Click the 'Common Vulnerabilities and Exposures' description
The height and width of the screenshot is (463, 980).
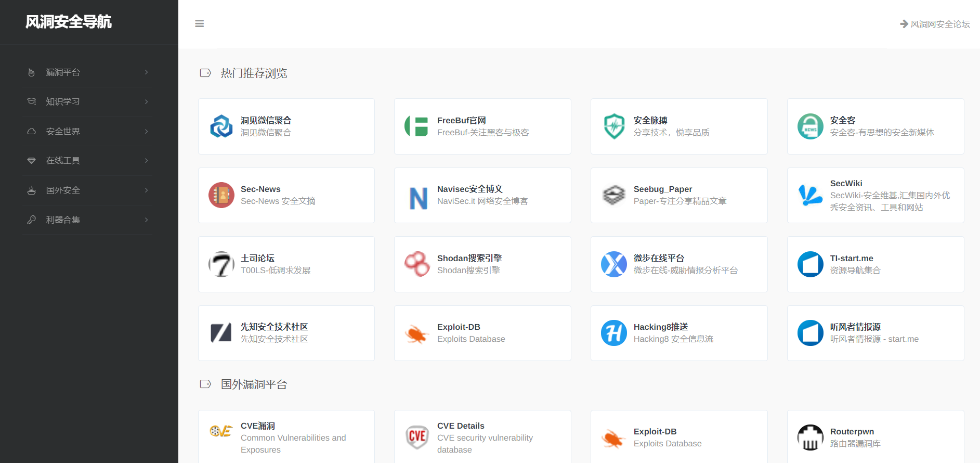click(293, 444)
